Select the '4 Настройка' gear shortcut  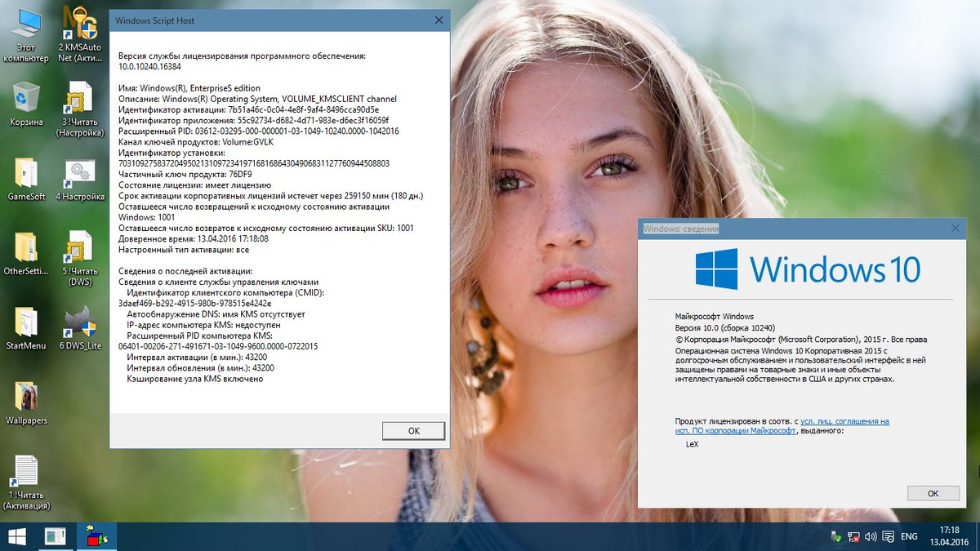[80, 179]
